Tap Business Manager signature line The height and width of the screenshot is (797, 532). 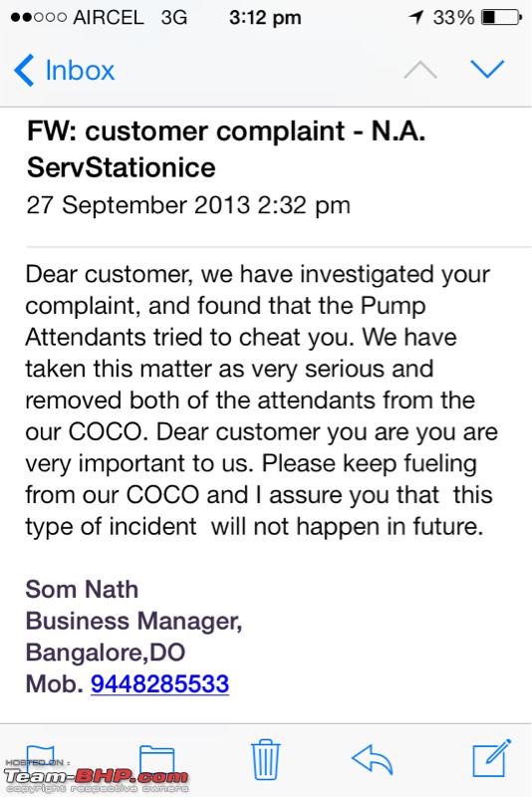point(133,621)
